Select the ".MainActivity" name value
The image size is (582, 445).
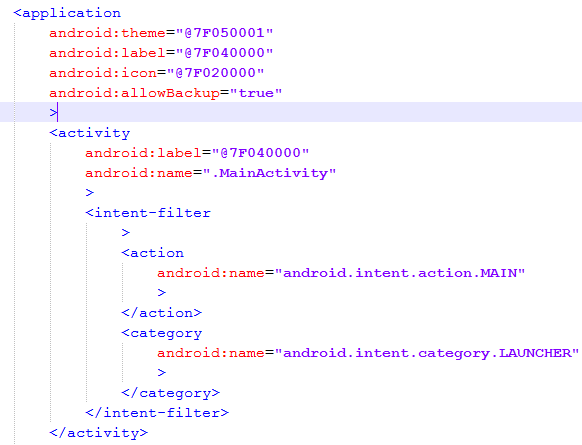tap(269, 173)
